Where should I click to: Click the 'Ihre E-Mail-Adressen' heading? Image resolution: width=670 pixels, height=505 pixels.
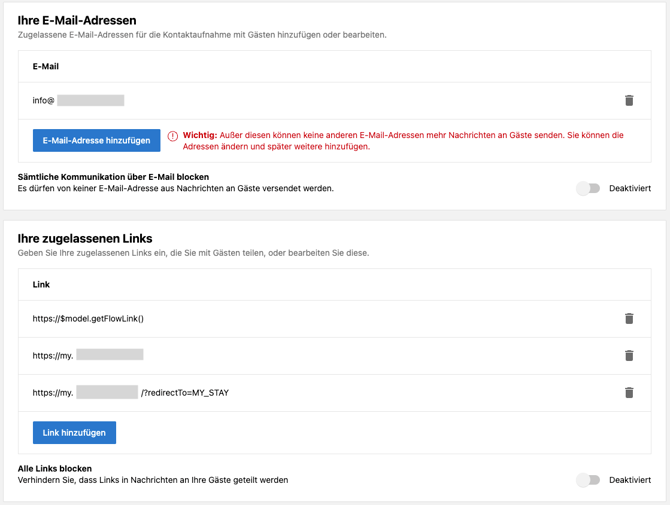coord(77,20)
